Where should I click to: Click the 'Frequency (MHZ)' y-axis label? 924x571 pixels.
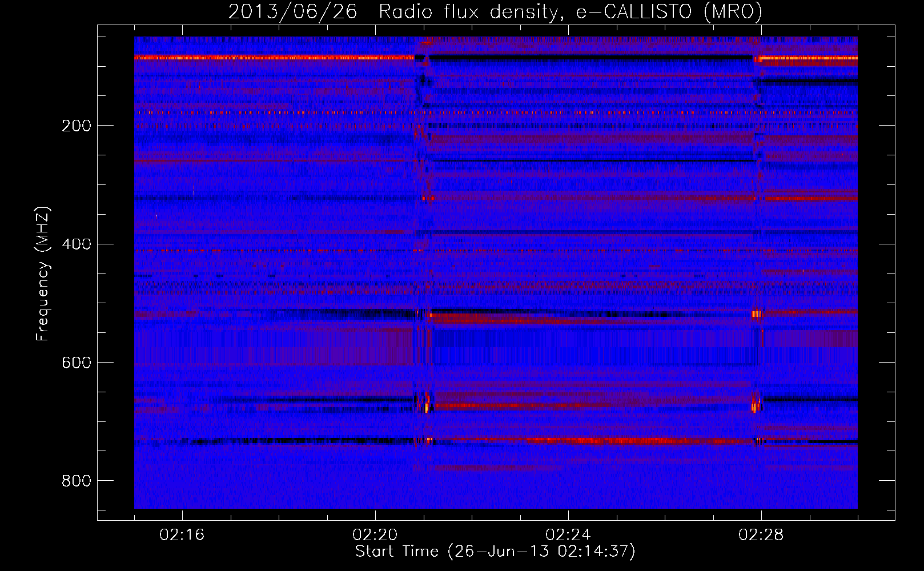pos(43,274)
